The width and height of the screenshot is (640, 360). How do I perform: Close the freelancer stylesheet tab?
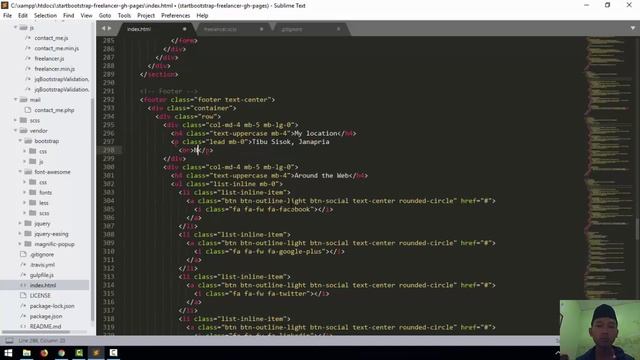(x=262, y=29)
